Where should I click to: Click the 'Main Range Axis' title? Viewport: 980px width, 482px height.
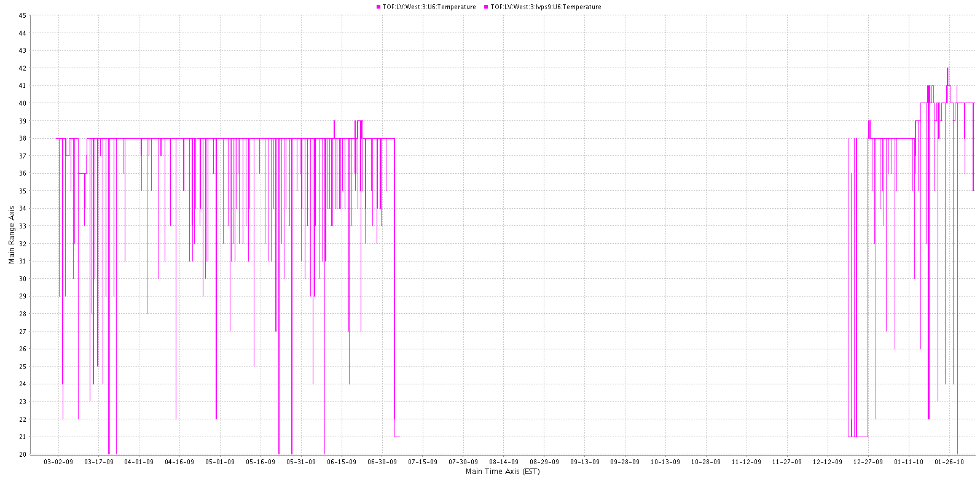pos(12,235)
